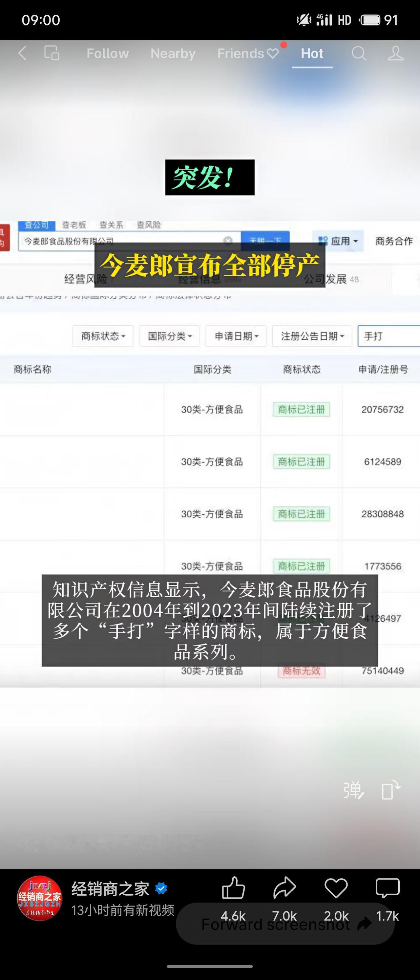
Task: Click registration number 28308848
Action: click(382, 514)
